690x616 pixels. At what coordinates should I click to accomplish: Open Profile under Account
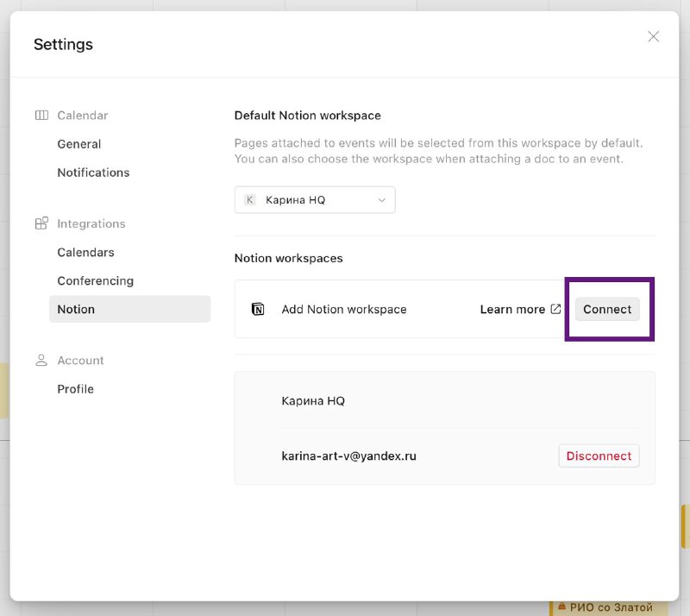[x=76, y=389]
